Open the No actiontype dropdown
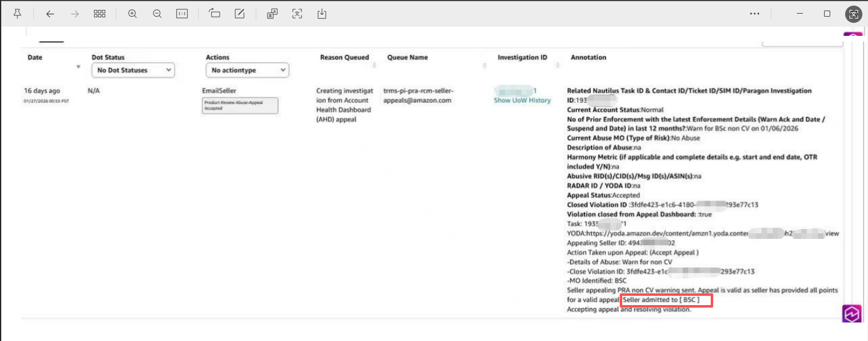This screenshot has width=868, height=341. [x=247, y=71]
